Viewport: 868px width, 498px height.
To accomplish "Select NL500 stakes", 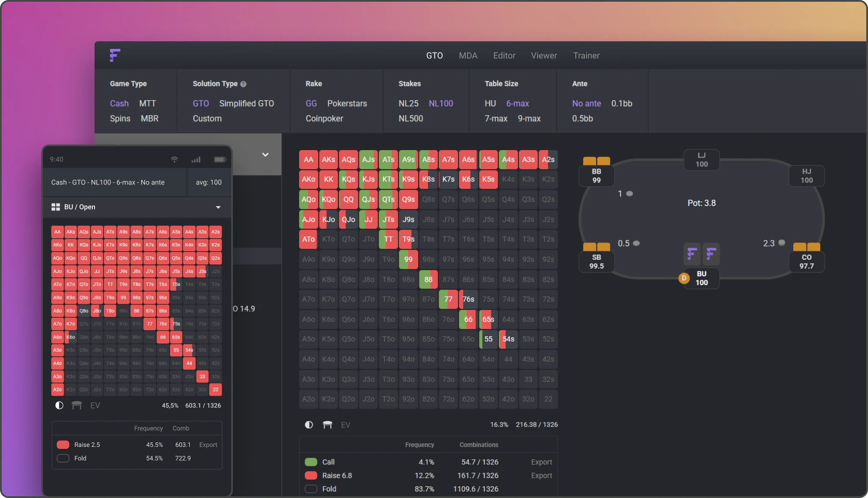I will point(411,119).
